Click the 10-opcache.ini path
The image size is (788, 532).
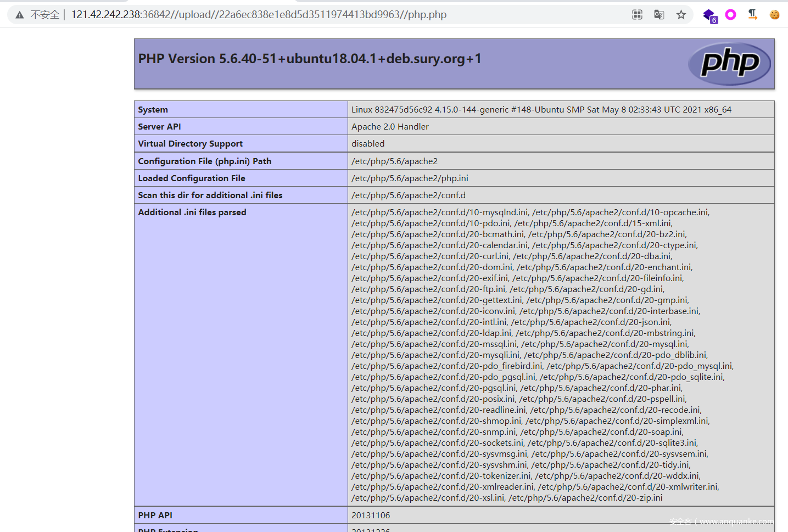[x=621, y=212]
